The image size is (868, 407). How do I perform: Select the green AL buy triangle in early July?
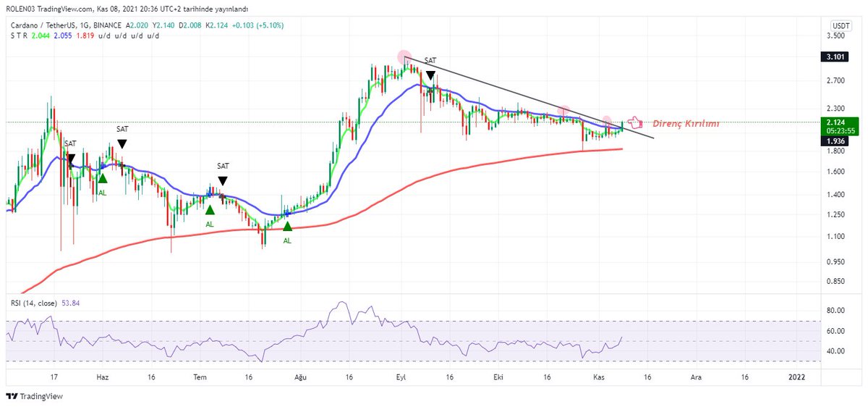[210, 210]
